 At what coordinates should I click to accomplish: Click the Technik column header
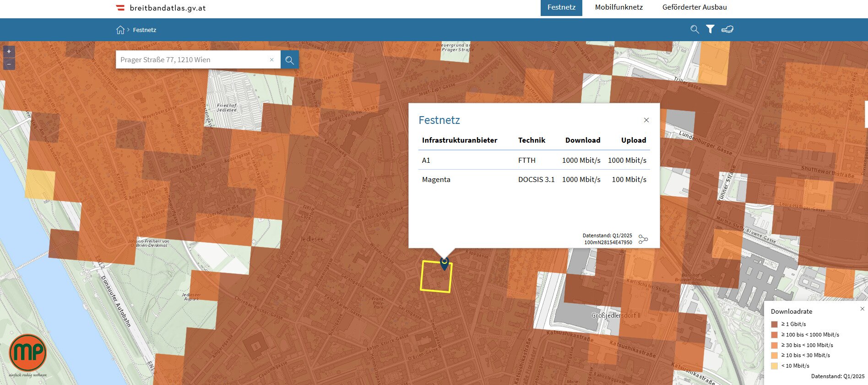pos(532,140)
